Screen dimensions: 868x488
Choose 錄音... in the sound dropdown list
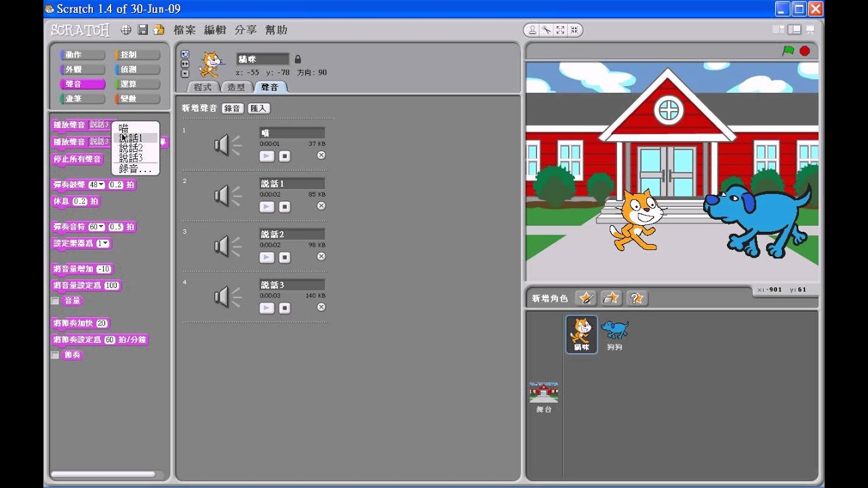pos(135,169)
